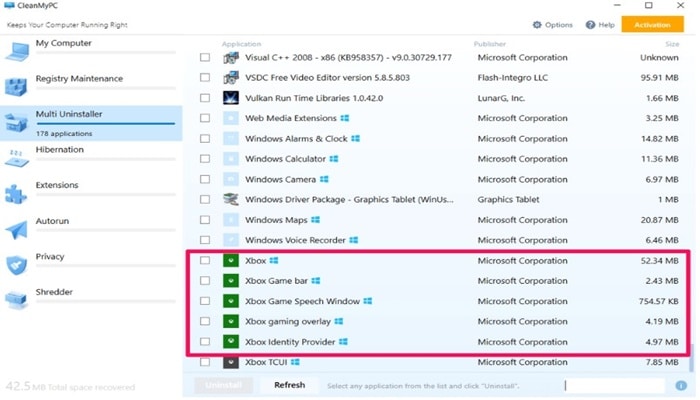Open Autorun paper plane icon
700x400 pixels.
[17, 229]
